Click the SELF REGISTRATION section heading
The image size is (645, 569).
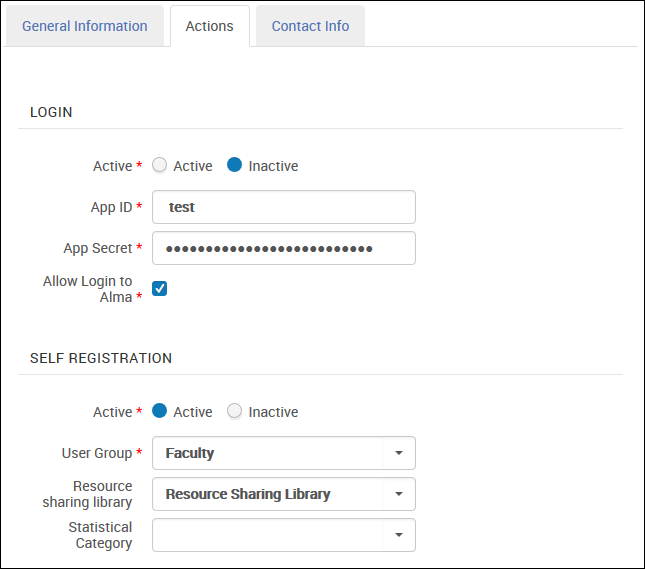coord(101,358)
